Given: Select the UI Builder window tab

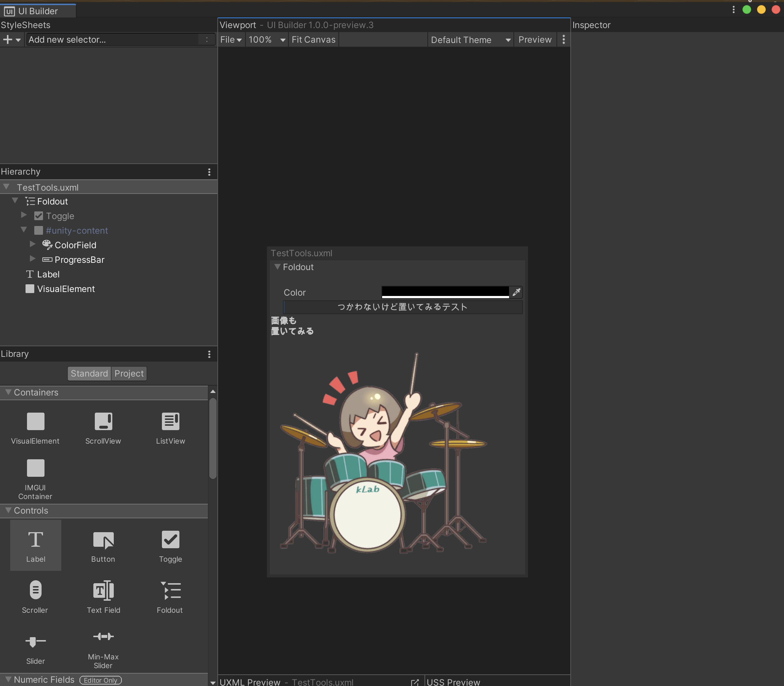Looking at the screenshot, I should pyautogui.click(x=38, y=11).
